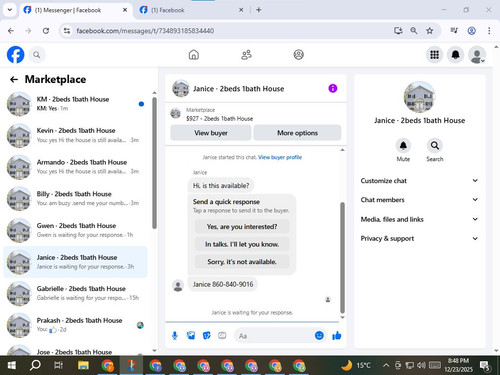500x375 pixels.
Task: Click the address bar URL
Action: tap(145, 31)
